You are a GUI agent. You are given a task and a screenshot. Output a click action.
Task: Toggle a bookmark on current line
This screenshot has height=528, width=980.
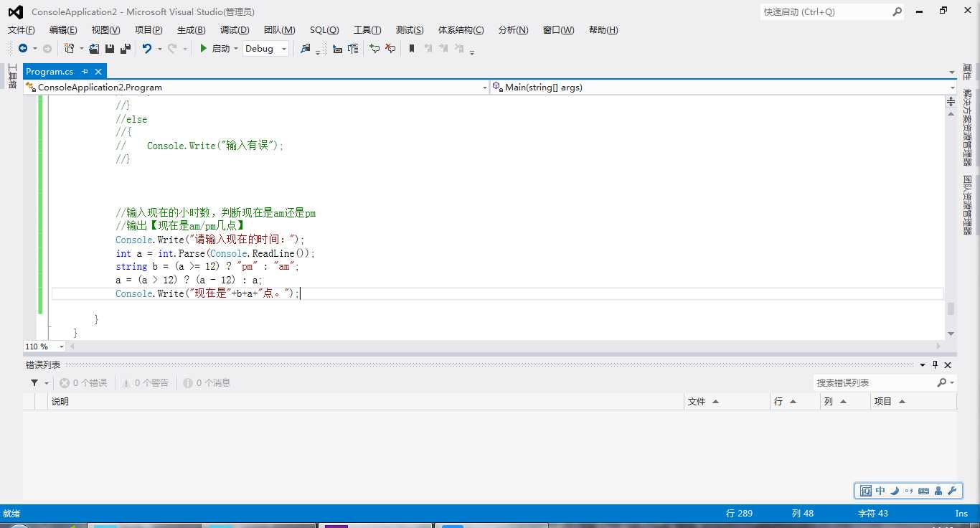[412, 49]
